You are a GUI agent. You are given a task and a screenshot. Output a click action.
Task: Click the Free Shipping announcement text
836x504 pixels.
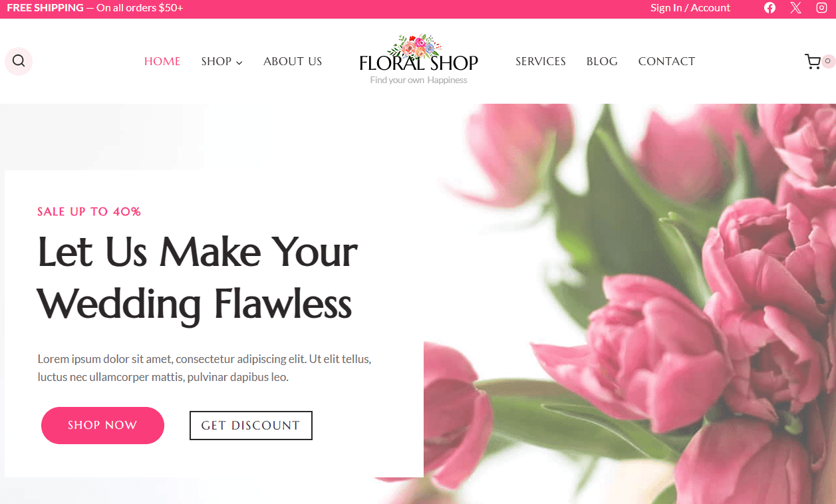(95, 8)
